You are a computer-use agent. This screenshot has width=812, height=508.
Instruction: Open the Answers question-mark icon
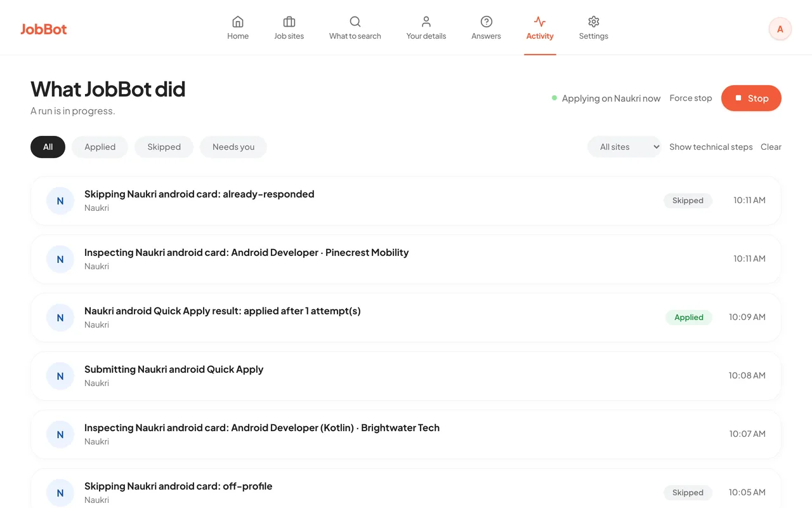point(487,22)
